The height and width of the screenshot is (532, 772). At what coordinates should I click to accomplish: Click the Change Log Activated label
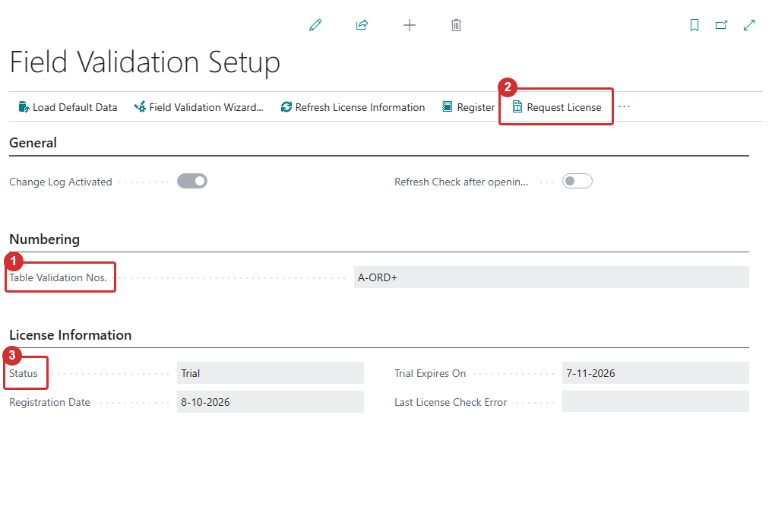pos(61,182)
